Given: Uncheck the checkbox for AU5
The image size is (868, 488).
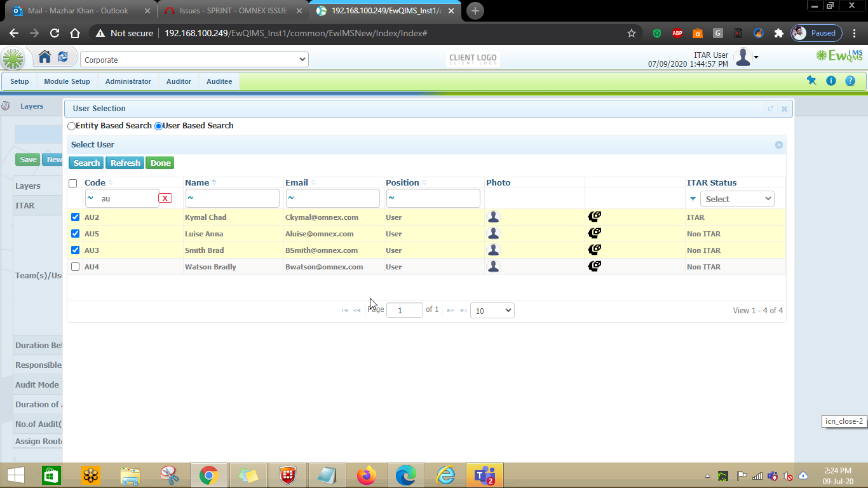Looking at the screenshot, I should point(75,234).
